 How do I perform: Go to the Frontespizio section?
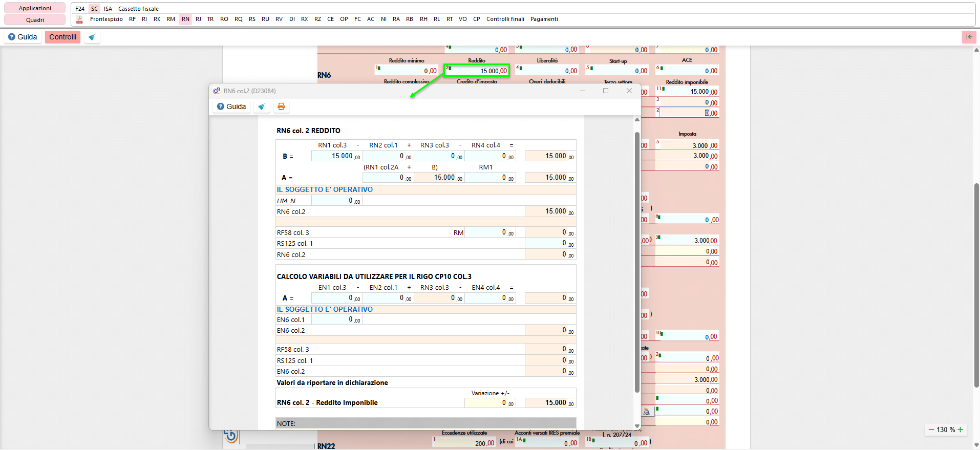(x=106, y=19)
